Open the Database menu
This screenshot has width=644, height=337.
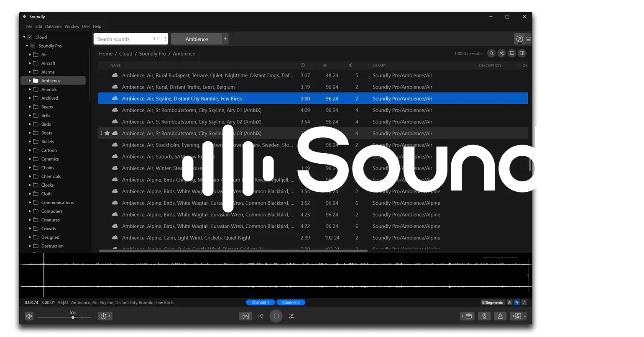[53, 26]
